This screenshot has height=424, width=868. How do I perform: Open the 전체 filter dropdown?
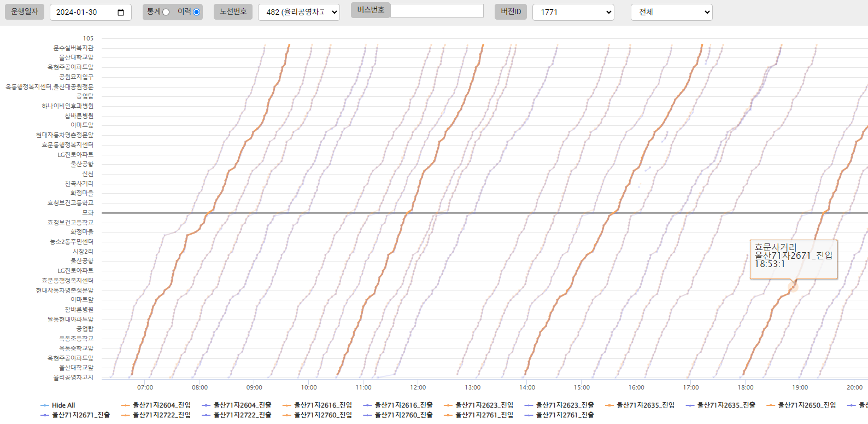671,12
